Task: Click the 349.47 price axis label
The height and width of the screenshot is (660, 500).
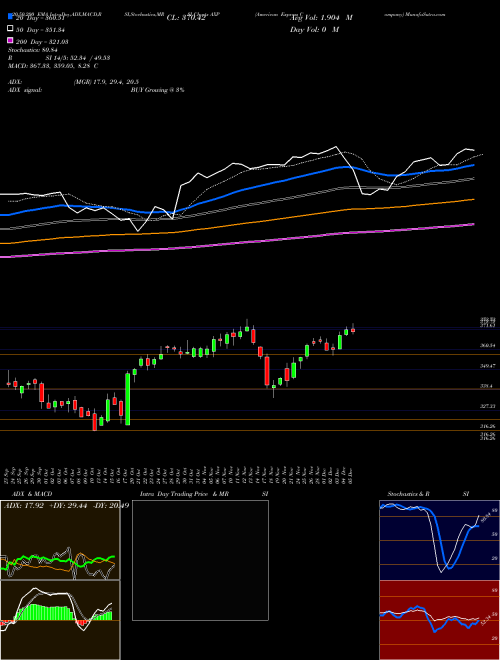Action: [487, 366]
